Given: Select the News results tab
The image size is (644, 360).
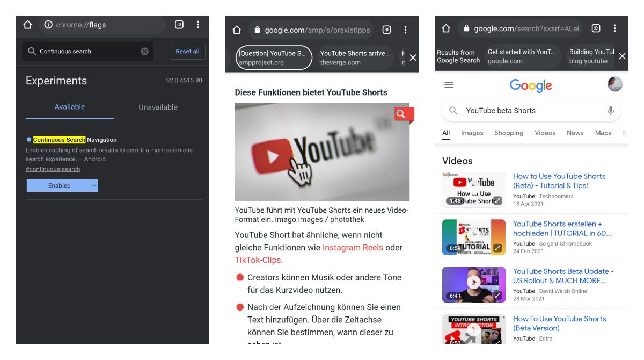Looking at the screenshot, I should [575, 133].
